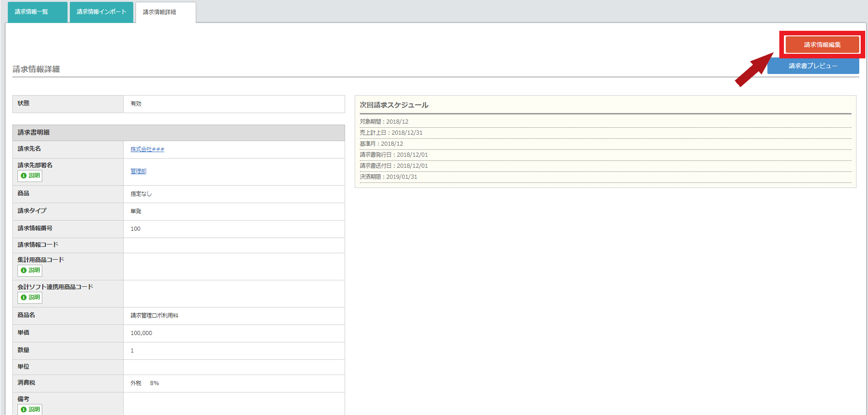Click the 説明 info icon under 集計用商品コード

click(30, 270)
